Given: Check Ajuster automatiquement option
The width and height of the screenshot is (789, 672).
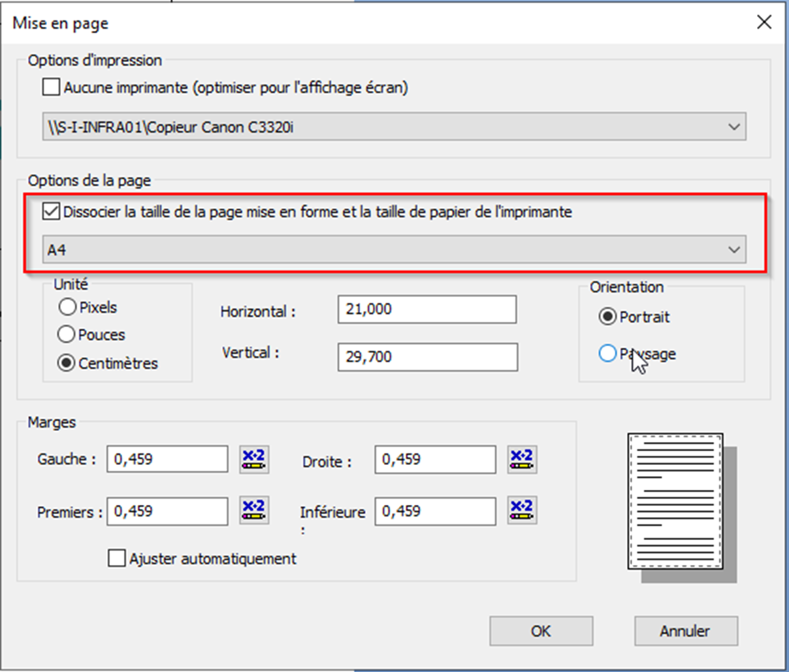Looking at the screenshot, I should coord(117,558).
